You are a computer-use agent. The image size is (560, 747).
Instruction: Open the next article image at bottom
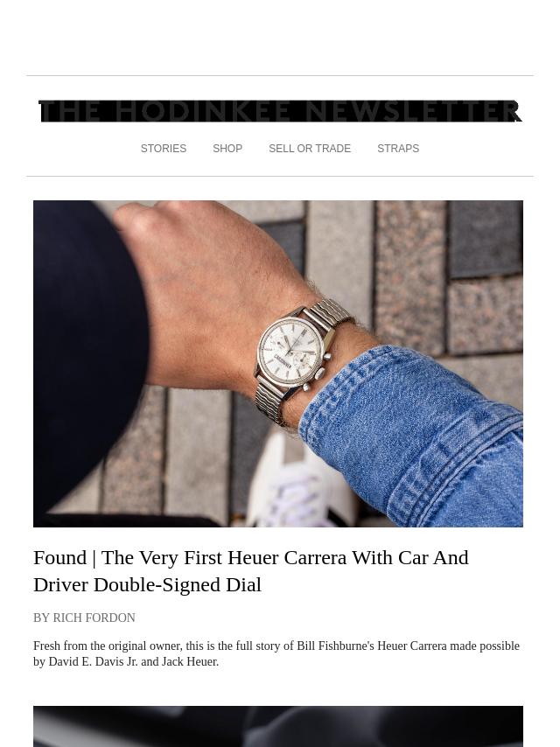(278, 726)
